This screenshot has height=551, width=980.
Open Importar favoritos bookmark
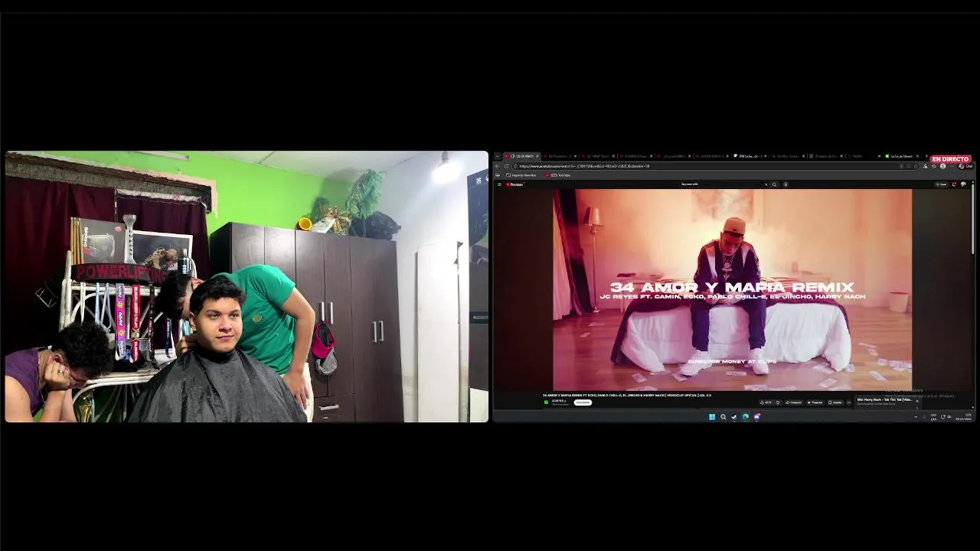pos(521,175)
